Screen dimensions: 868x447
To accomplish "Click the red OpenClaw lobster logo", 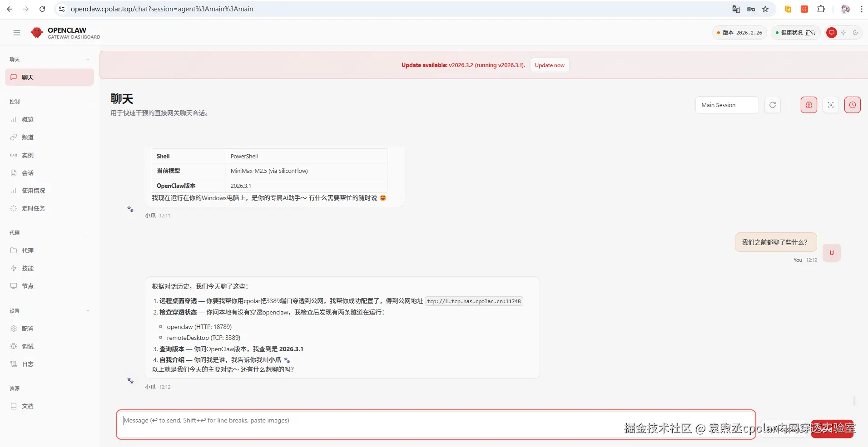I will pyautogui.click(x=37, y=33).
